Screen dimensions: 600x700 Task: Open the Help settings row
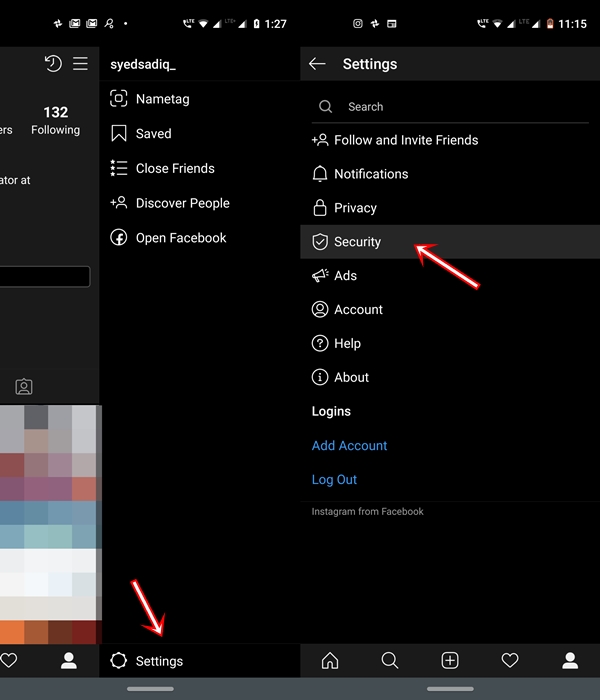(x=450, y=343)
